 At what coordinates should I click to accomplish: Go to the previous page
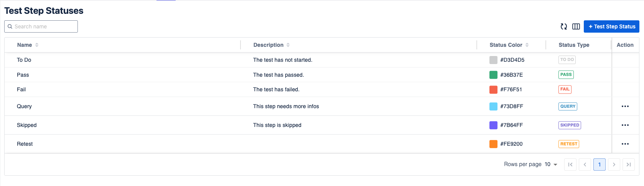coord(585,165)
